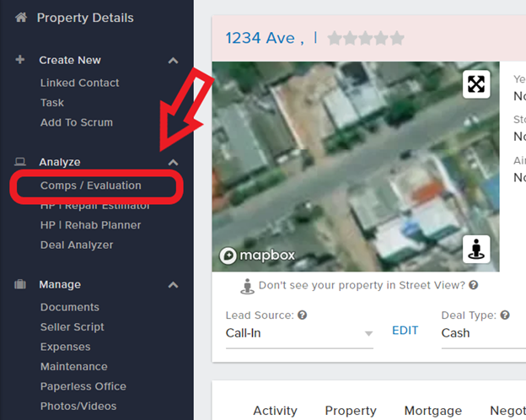Click the Lead Source help icon
The width and height of the screenshot is (526, 420).
[x=303, y=315]
